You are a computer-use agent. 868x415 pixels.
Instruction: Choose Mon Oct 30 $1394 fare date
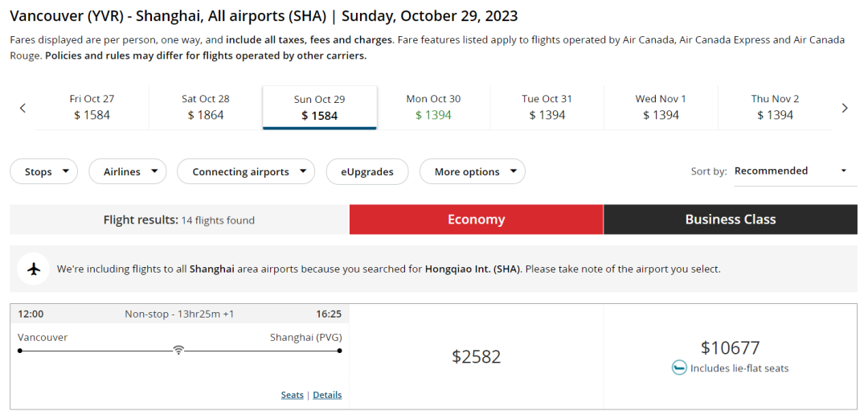click(433, 107)
